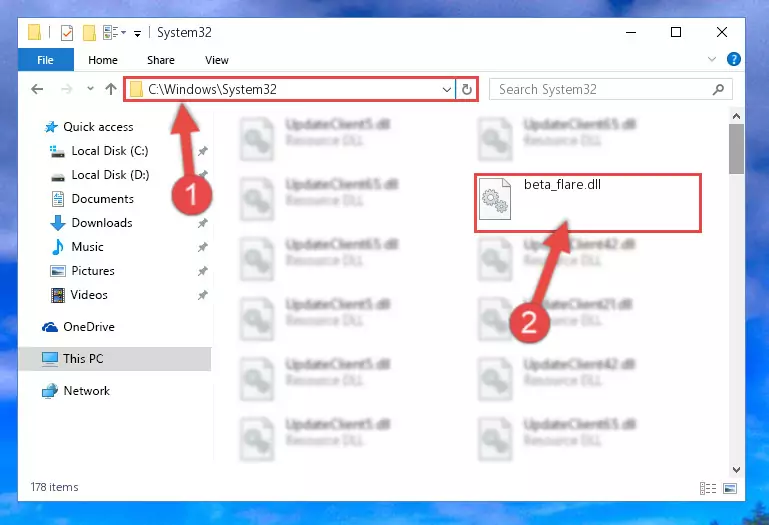Minimize the System32 window

[631, 32]
